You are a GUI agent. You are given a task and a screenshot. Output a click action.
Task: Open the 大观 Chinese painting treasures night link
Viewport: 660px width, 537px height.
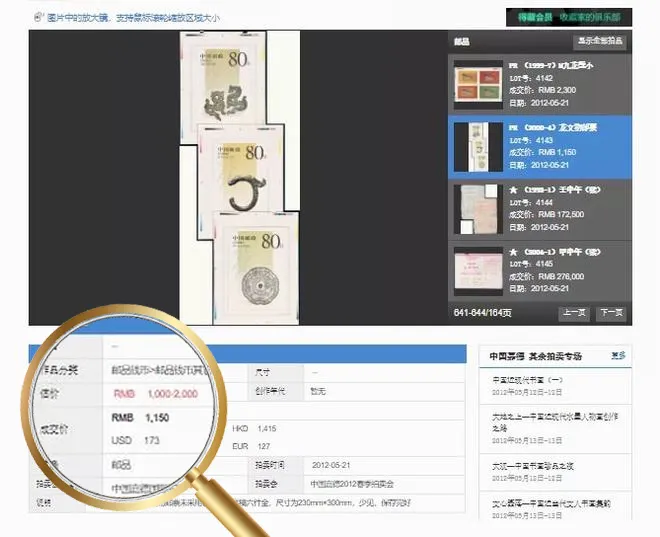tap(533, 466)
